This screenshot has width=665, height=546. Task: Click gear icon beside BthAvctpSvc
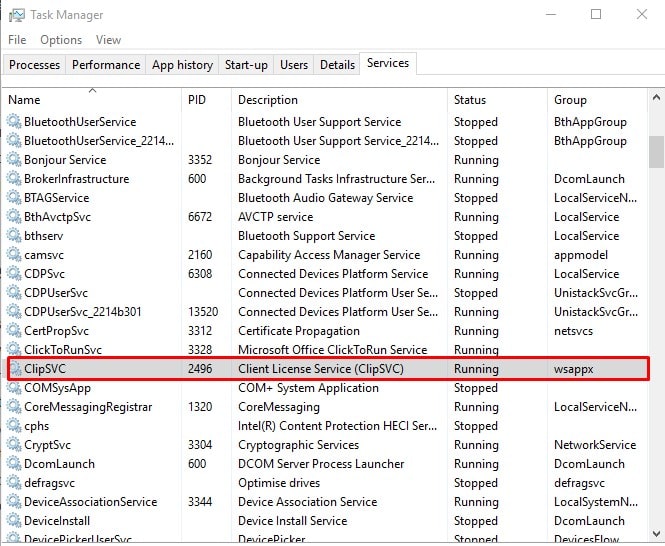tap(14, 217)
